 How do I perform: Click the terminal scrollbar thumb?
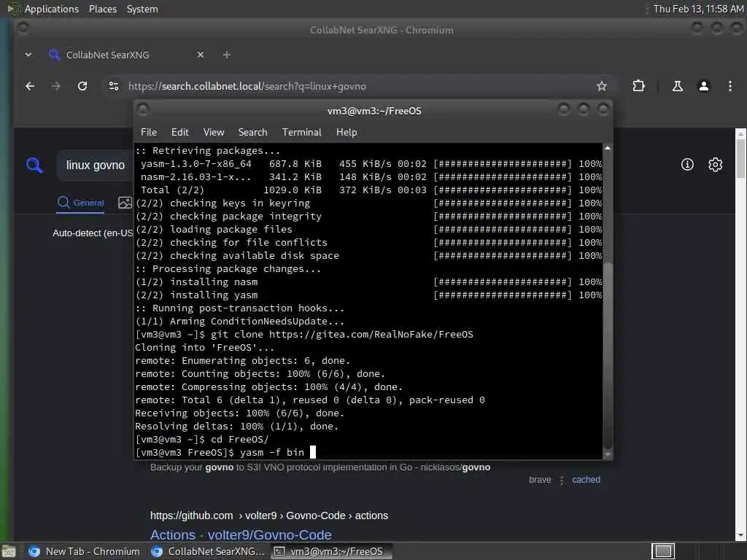[608, 355]
